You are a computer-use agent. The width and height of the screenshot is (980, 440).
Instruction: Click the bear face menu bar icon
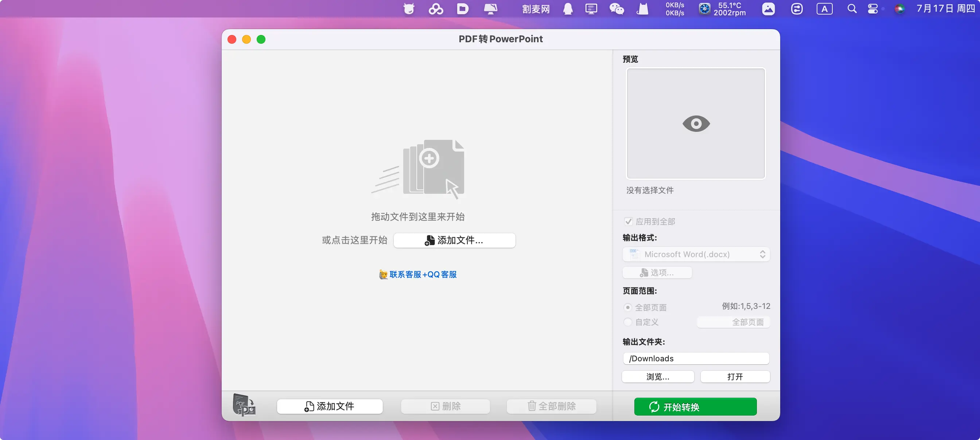409,9
